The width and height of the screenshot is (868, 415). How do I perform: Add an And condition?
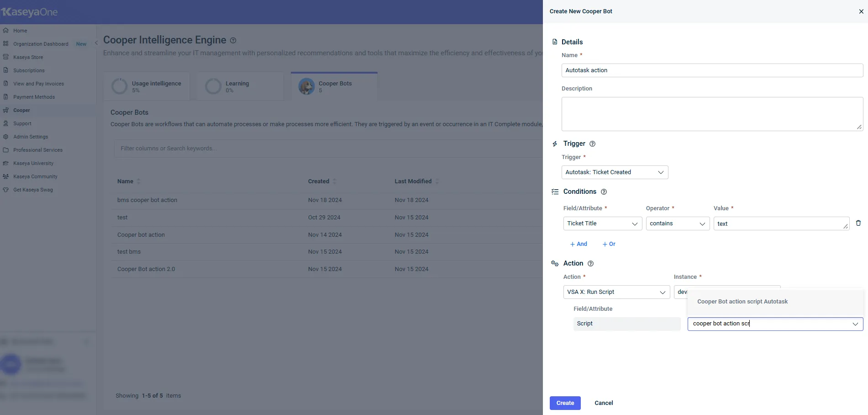click(x=579, y=244)
